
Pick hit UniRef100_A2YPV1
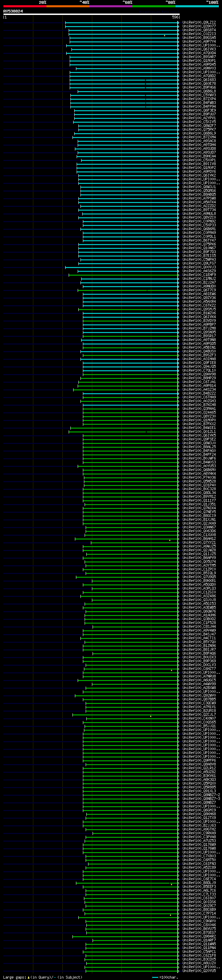coord(199,118)
